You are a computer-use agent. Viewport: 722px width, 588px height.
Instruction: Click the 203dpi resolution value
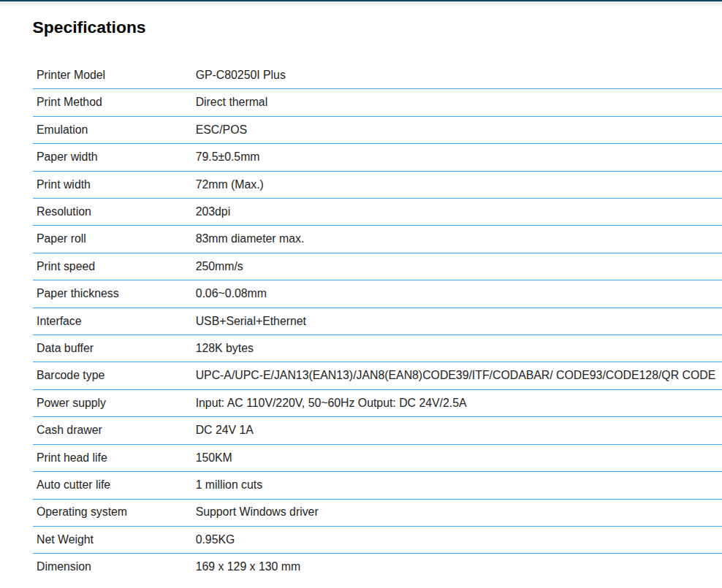coord(213,212)
